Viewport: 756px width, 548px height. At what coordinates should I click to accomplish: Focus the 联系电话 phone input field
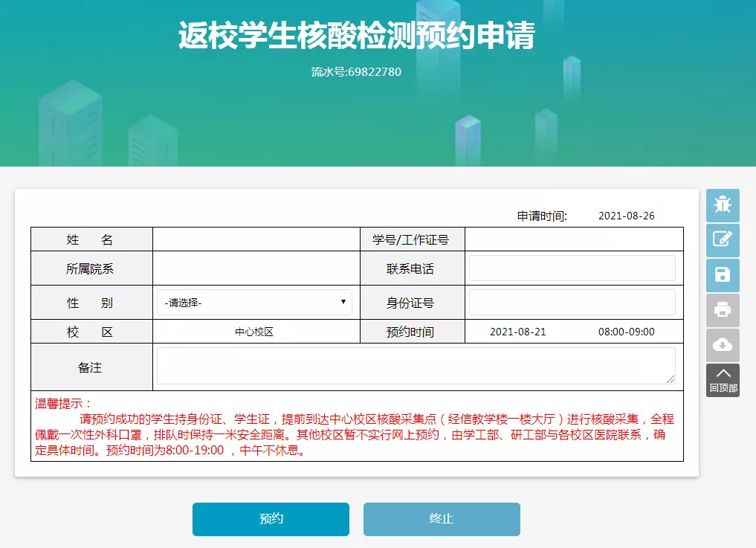(x=572, y=268)
